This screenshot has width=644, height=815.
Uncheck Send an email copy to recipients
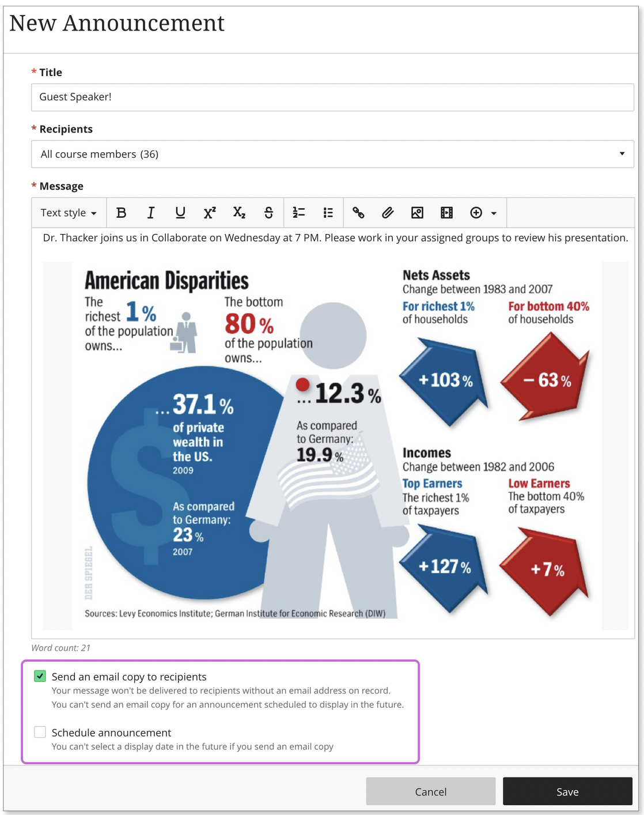(x=40, y=676)
